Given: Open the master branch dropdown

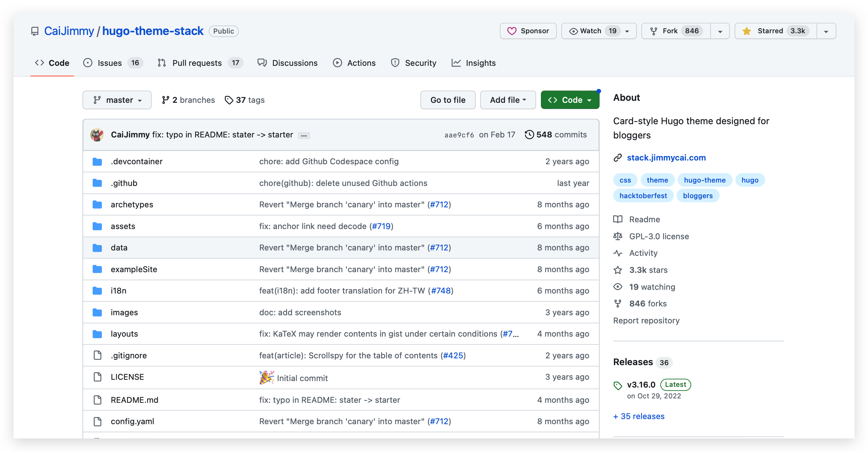Looking at the screenshot, I should [x=117, y=100].
